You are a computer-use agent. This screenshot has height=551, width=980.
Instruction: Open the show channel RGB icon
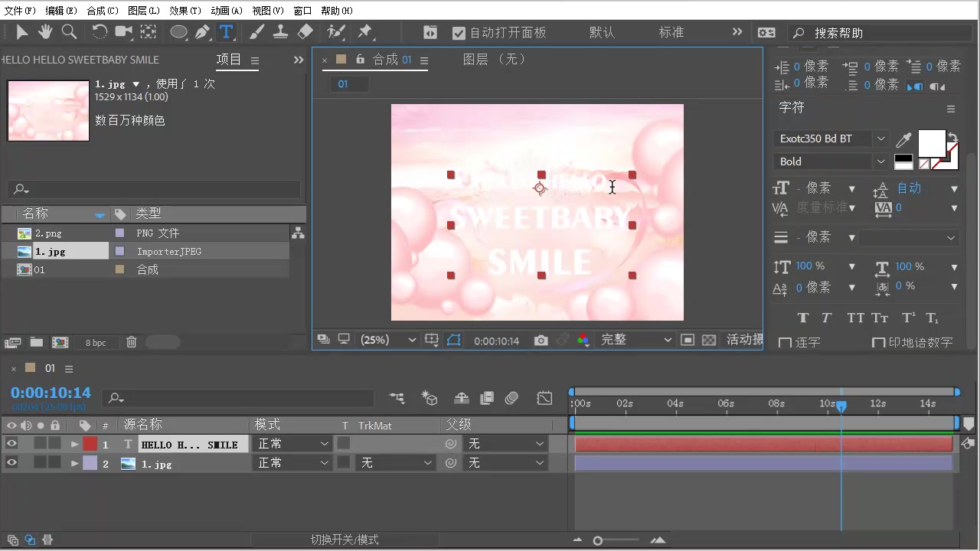pos(583,341)
